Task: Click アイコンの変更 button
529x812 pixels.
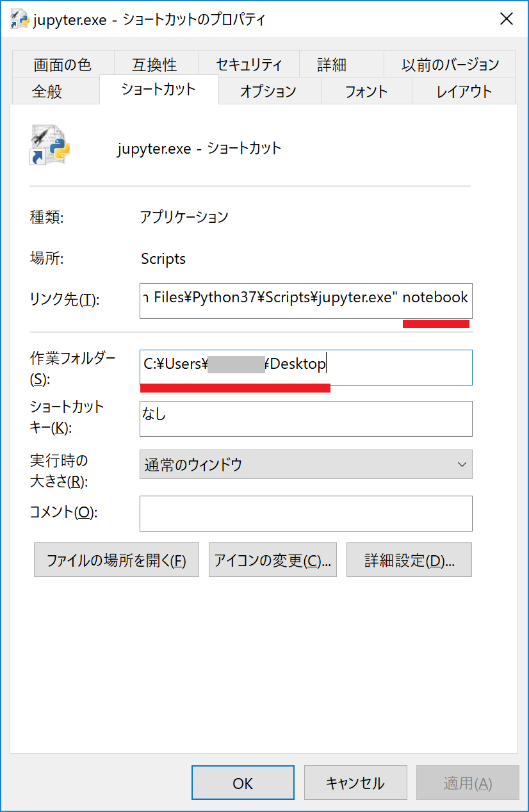Action: (273, 560)
